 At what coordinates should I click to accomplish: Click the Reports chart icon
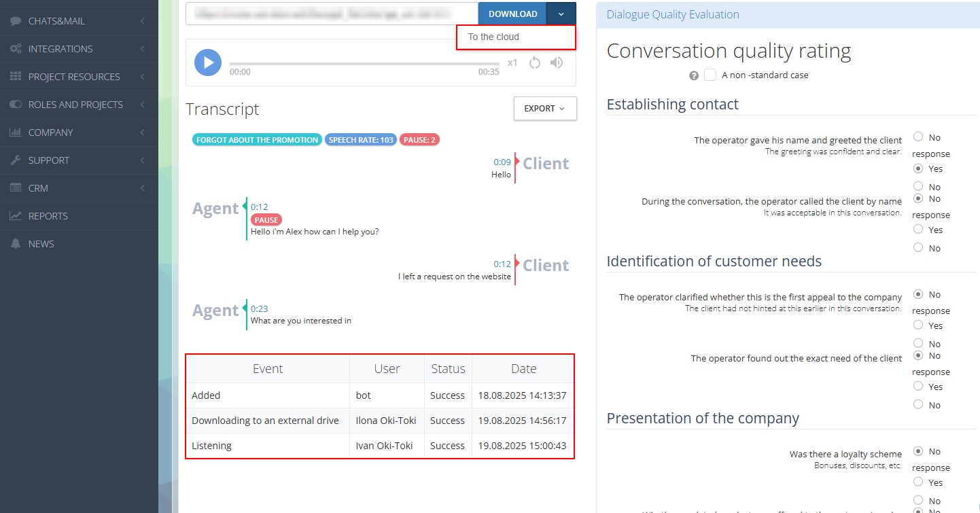16,216
